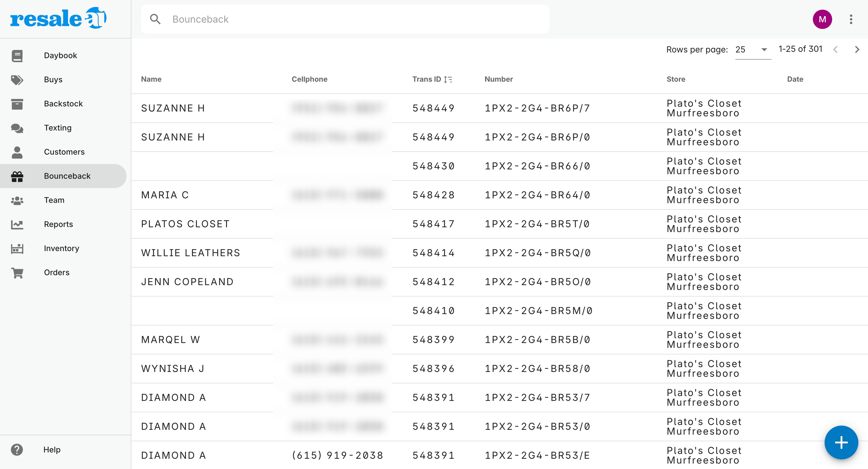868x469 pixels.
Task: Open the vertical three-dot options menu
Action: tap(851, 19)
